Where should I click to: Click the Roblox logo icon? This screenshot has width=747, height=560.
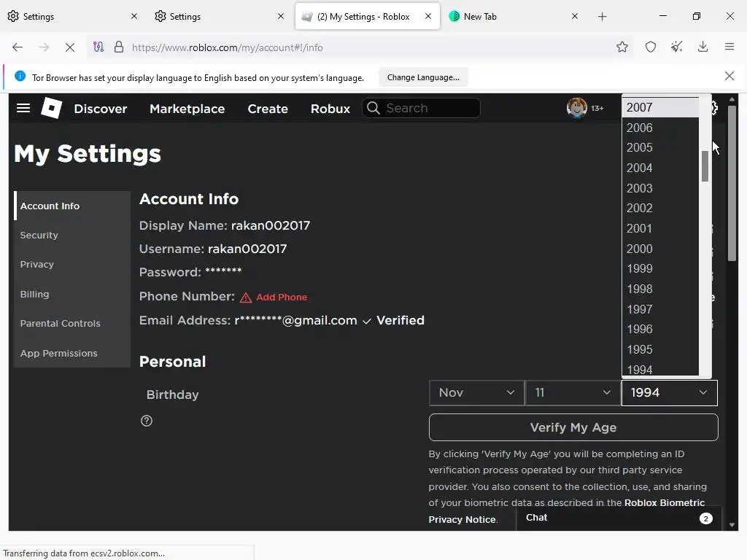(52, 108)
